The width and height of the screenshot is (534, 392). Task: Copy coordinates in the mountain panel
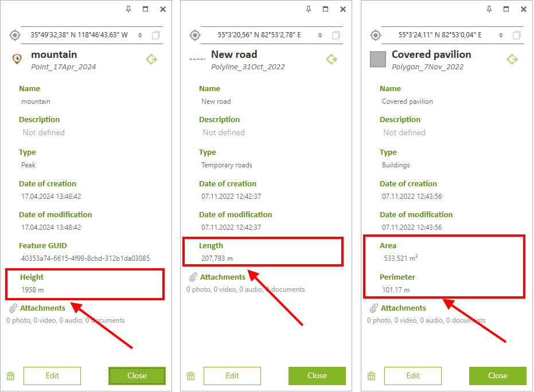(x=155, y=35)
